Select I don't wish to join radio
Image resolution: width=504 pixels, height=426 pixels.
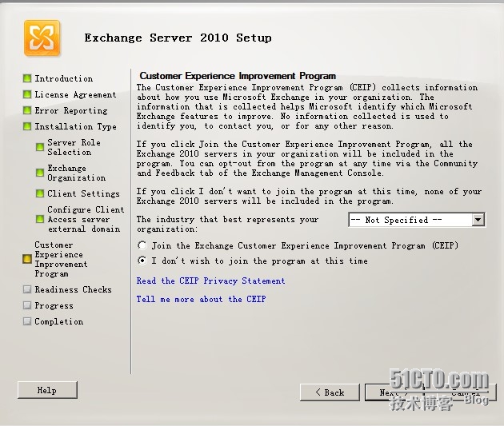click(x=142, y=261)
